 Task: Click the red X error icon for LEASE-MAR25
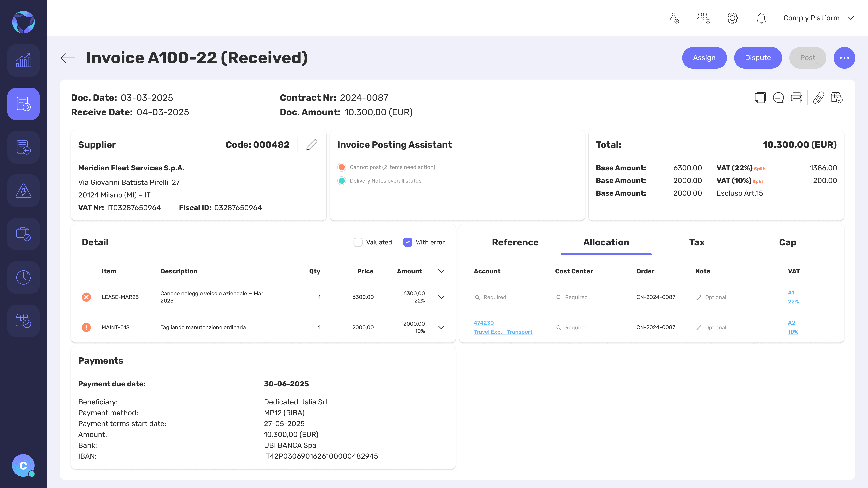point(86,297)
